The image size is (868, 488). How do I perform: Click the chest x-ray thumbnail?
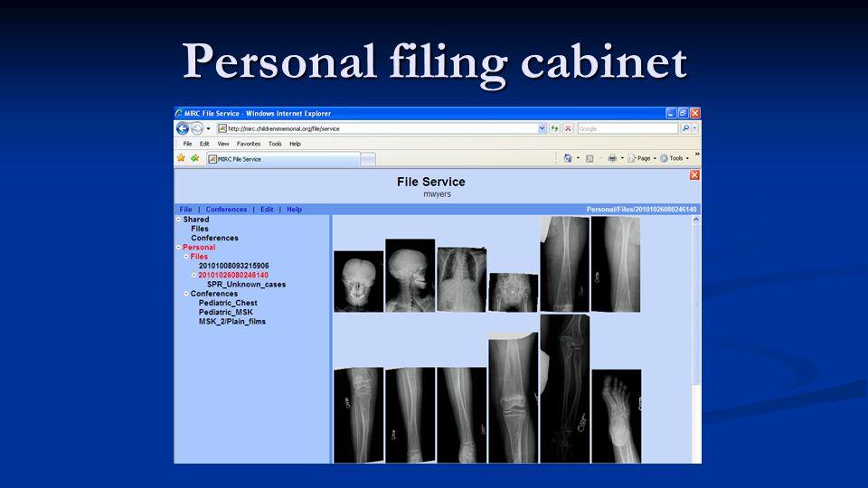[x=462, y=279]
